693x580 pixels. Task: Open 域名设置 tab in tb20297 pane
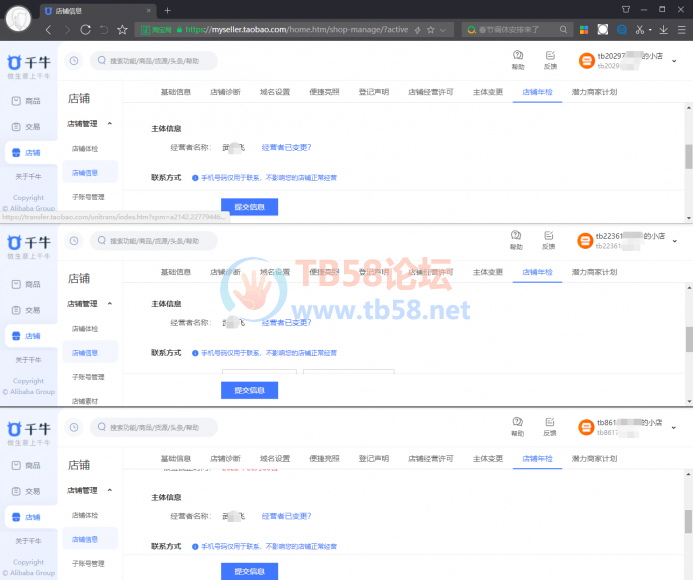[275, 92]
